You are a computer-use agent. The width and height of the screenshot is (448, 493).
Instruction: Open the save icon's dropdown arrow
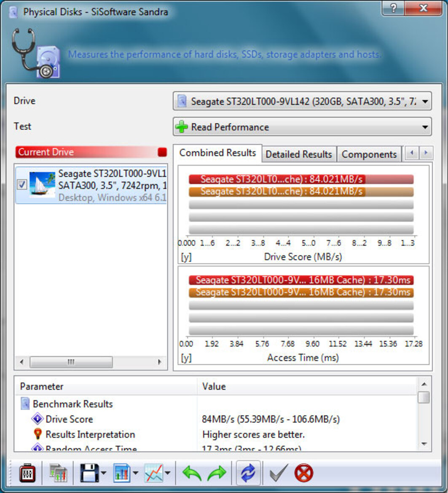click(x=104, y=473)
